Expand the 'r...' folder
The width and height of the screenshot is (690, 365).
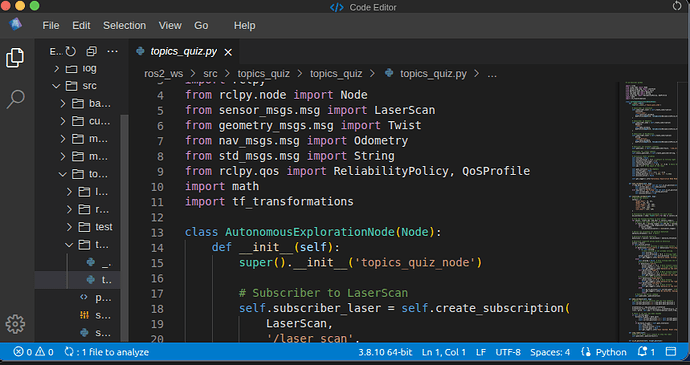pyautogui.click(x=70, y=209)
